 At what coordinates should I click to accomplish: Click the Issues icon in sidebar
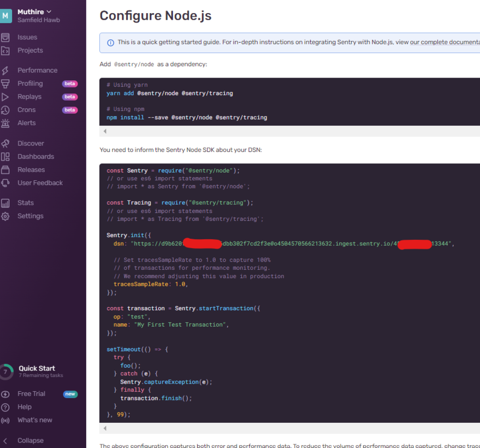5,37
